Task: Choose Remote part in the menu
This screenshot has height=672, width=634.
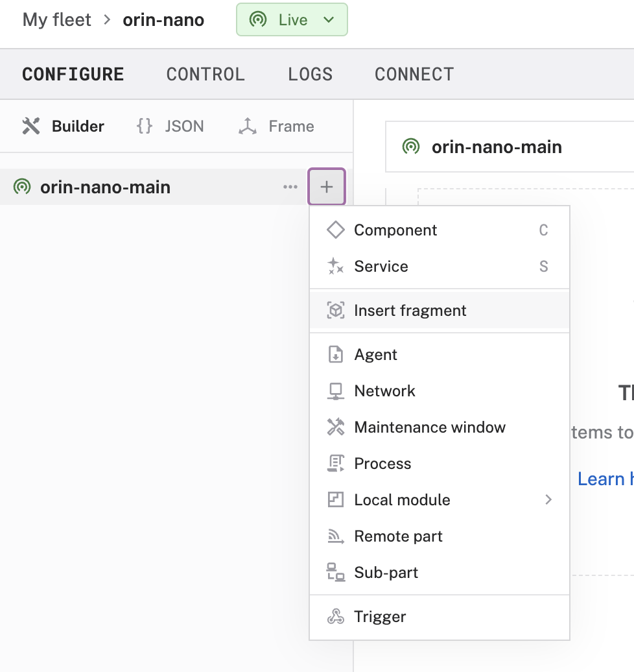Action: [398, 536]
